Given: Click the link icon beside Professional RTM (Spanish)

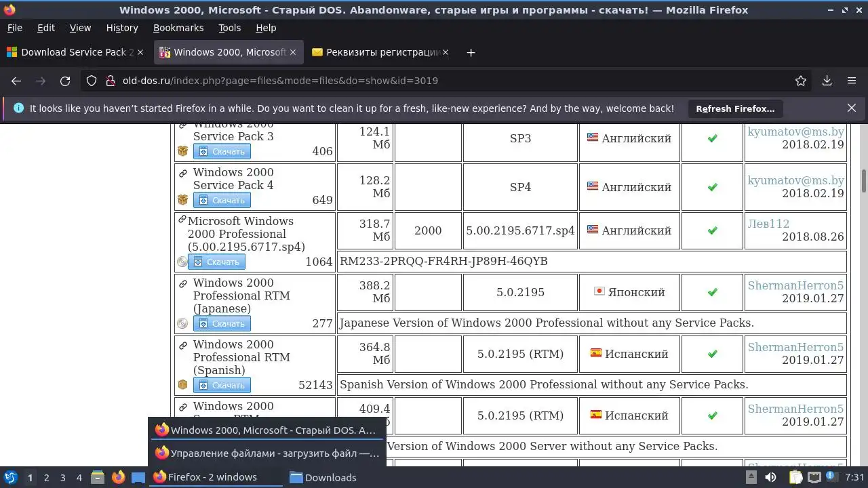Looking at the screenshot, I should [183, 346].
